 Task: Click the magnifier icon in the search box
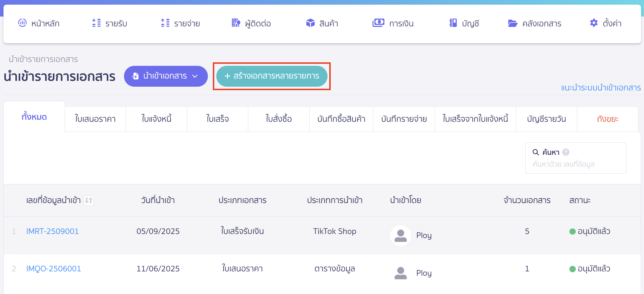[535, 152]
